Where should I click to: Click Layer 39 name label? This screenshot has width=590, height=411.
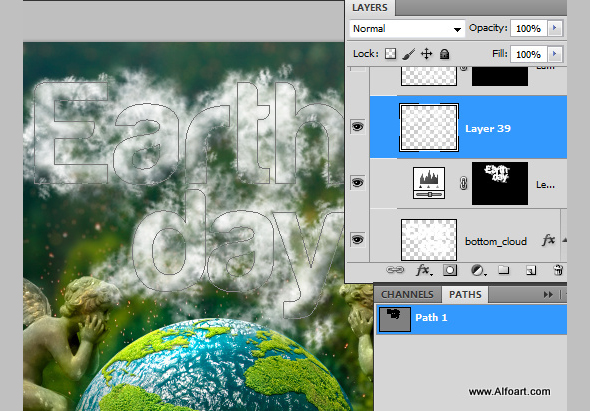click(x=488, y=129)
